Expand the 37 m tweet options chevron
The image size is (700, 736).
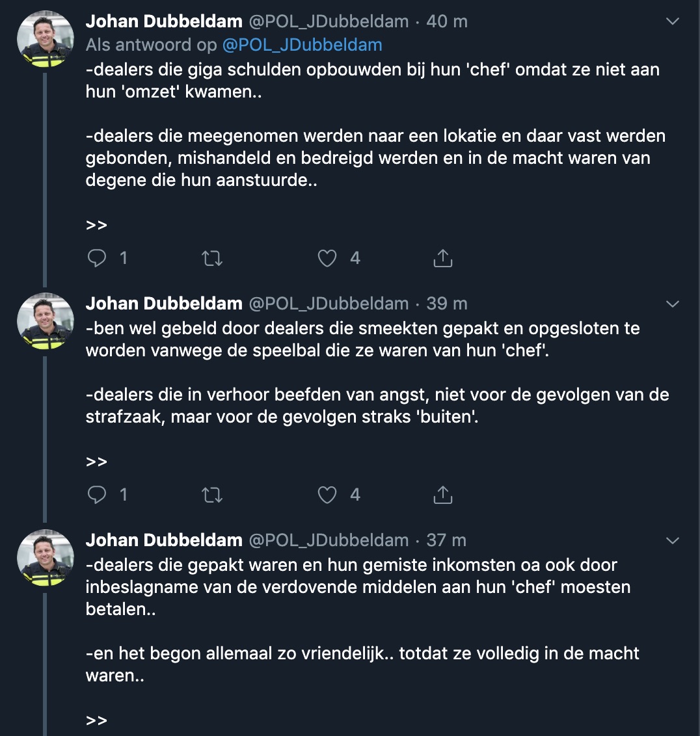click(673, 540)
